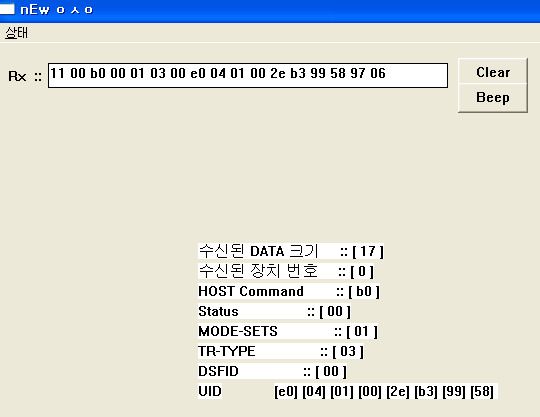The width and height of the screenshot is (540, 417).
Task: Click the Beep button
Action: coord(493,98)
